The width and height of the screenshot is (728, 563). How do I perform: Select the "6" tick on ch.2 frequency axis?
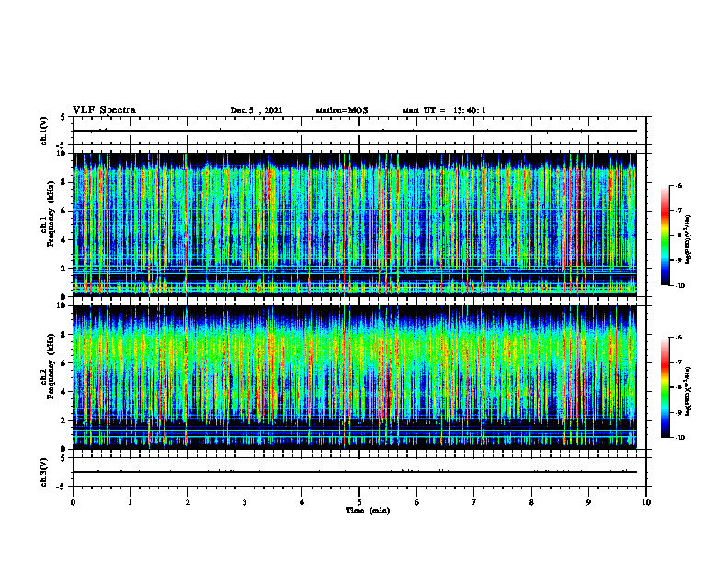point(64,362)
